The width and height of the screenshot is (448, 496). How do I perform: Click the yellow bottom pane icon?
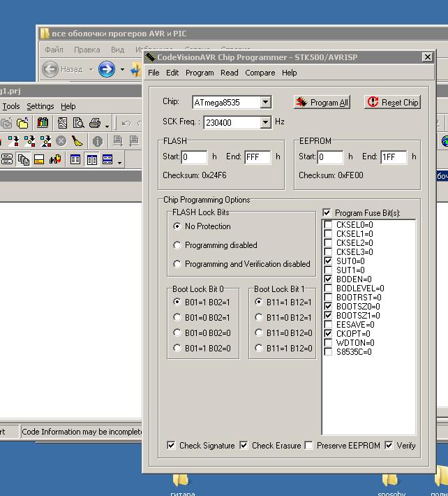click(39, 159)
